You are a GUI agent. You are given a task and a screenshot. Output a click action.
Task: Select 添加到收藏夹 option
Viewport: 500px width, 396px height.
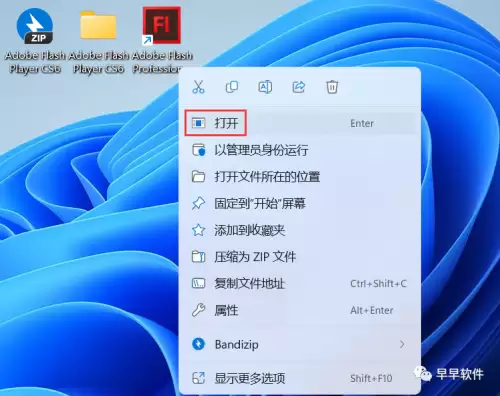pos(300,230)
